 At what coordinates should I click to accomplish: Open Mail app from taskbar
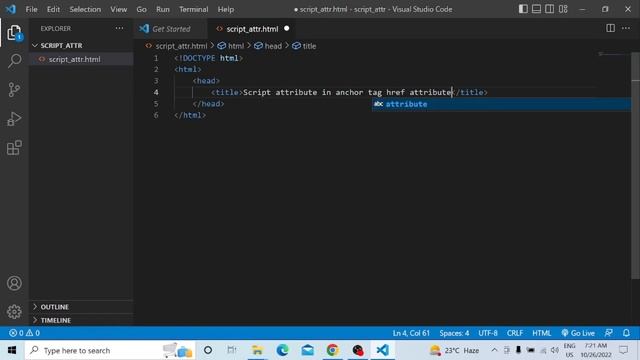[x=308, y=350]
